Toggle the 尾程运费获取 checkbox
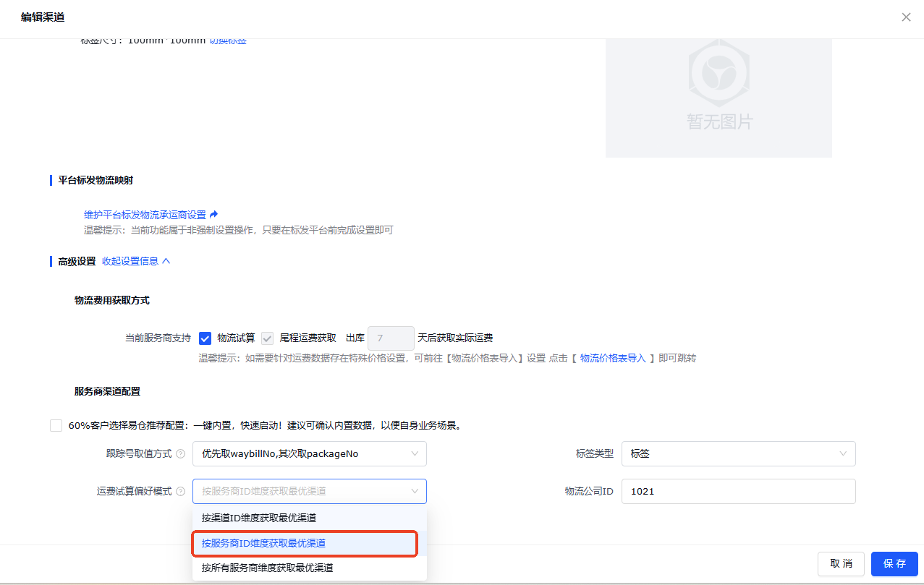The height and width of the screenshot is (585, 924). [267, 338]
